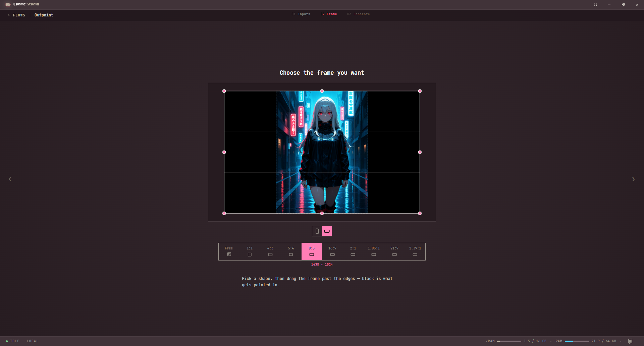Open the server icon in status bar

(630, 341)
